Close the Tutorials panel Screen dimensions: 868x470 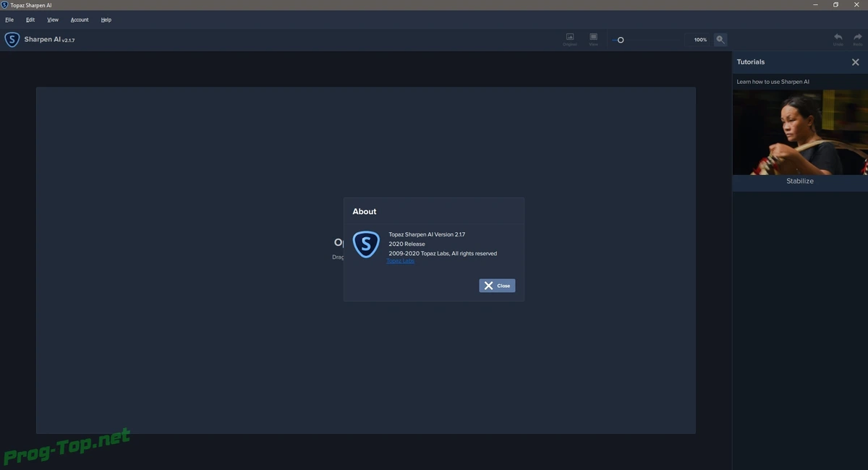[856, 62]
